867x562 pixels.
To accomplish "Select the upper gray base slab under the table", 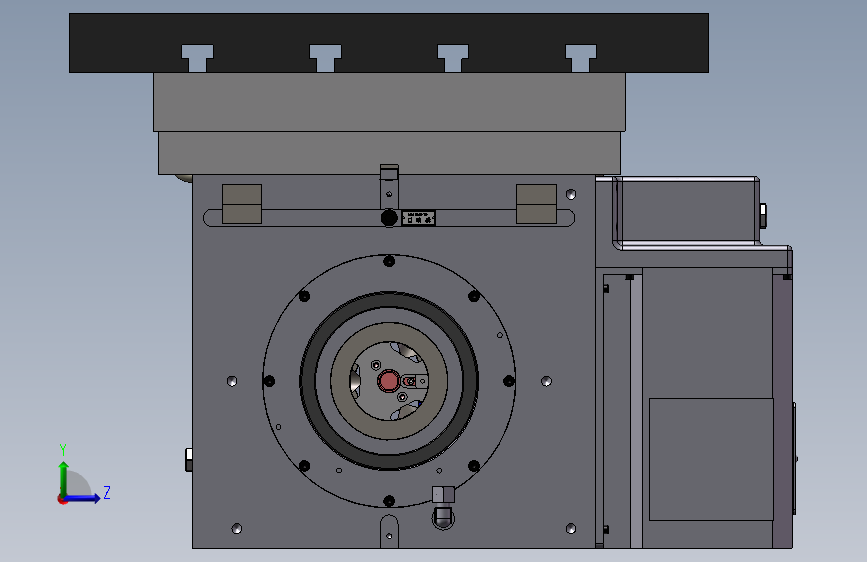I will click(389, 102).
